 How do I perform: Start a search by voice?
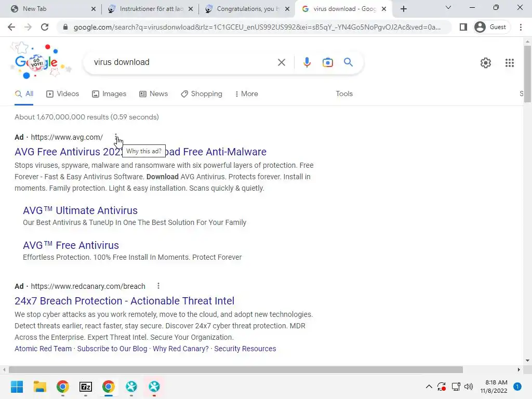point(307,62)
